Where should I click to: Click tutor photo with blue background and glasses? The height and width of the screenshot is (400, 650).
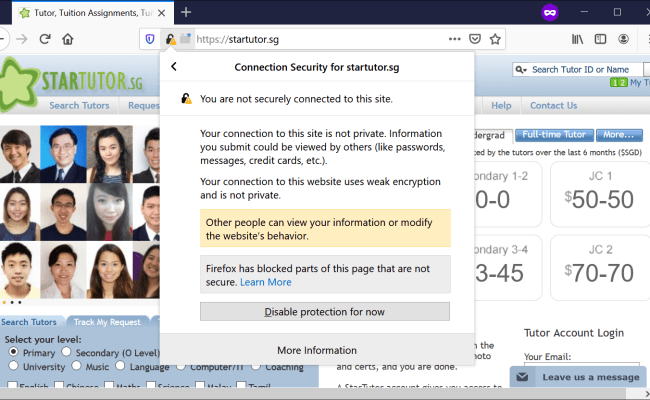point(63,154)
